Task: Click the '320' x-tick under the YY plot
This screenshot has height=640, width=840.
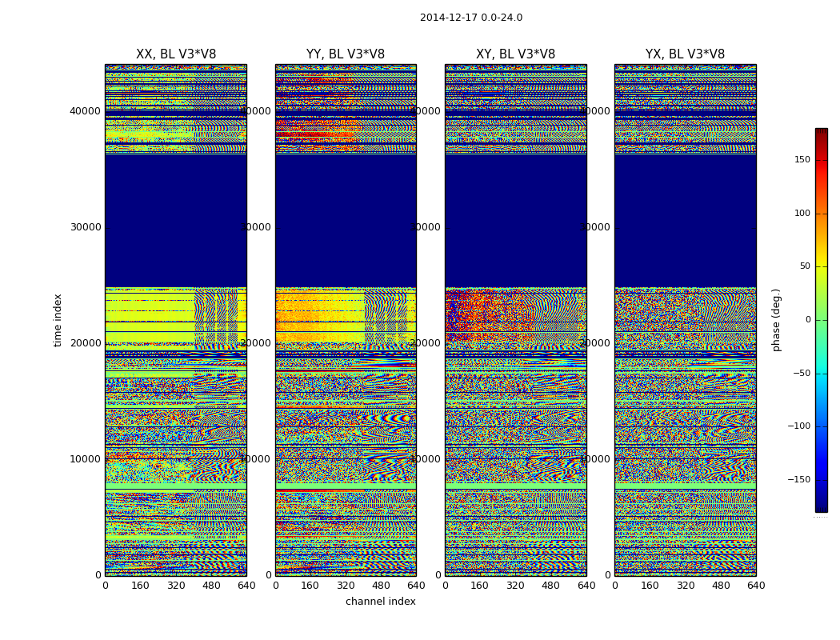Action: [x=346, y=586]
